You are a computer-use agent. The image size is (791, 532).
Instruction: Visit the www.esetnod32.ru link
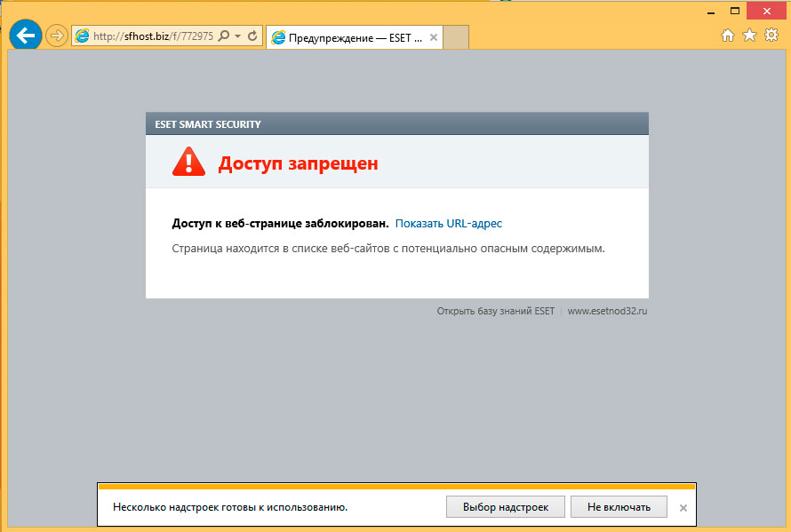tap(607, 311)
